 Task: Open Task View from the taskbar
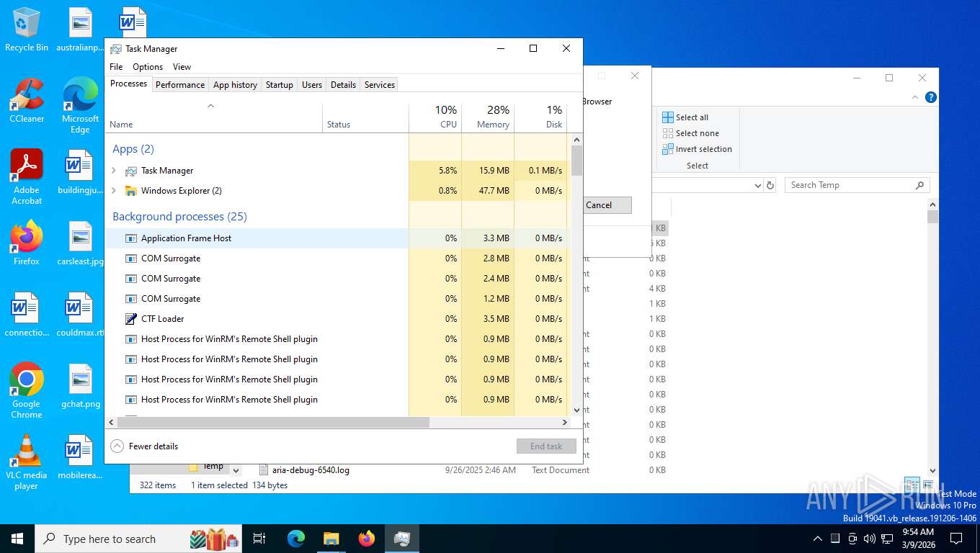(x=259, y=539)
